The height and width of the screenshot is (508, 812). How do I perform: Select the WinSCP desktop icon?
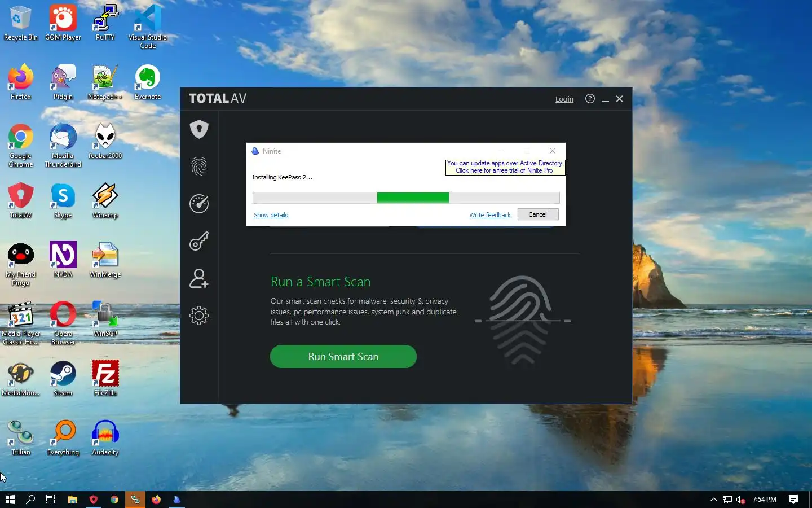coord(105,320)
